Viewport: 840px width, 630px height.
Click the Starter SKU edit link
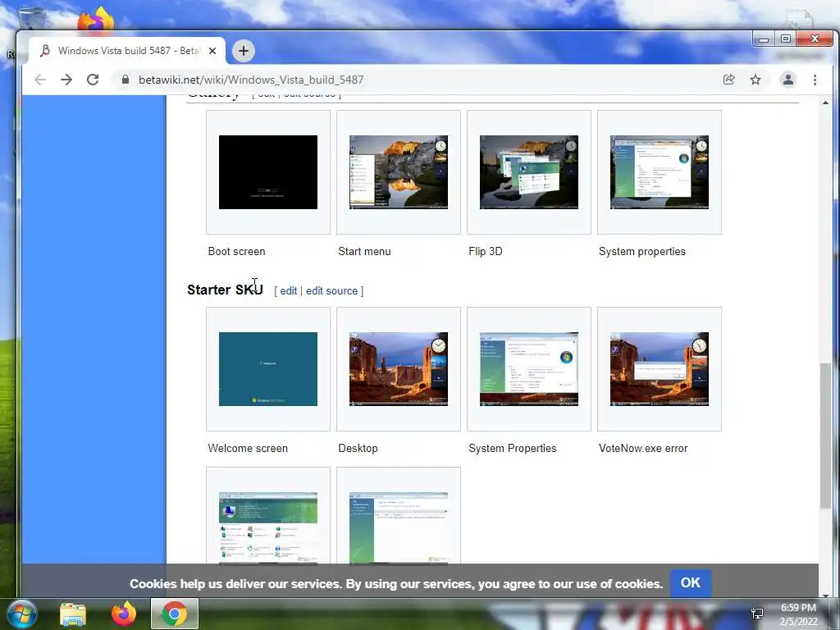click(288, 291)
